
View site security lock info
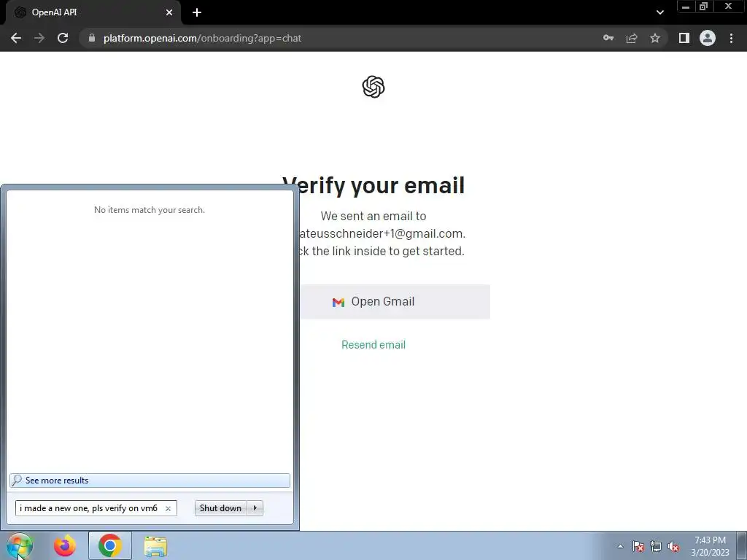tap(92, 38)
